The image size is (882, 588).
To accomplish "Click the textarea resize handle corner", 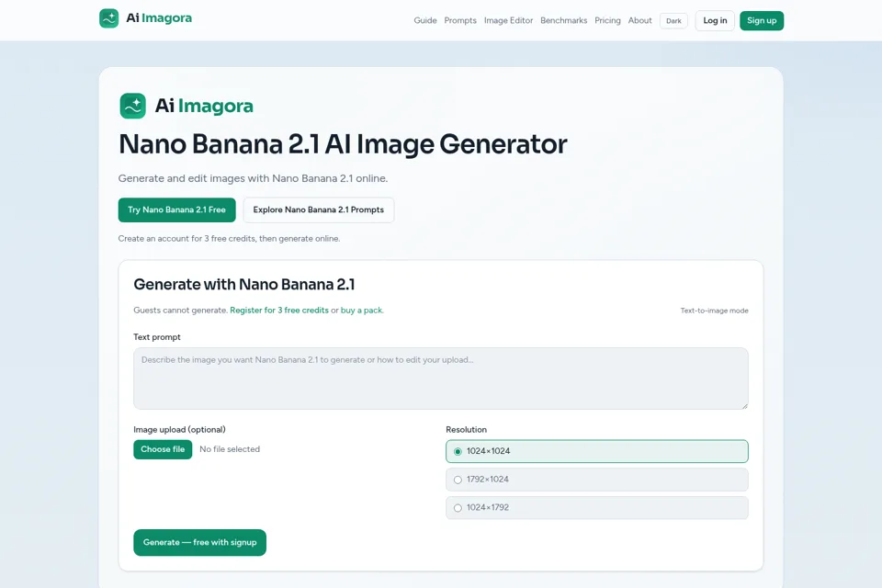I will coord(745,406).
